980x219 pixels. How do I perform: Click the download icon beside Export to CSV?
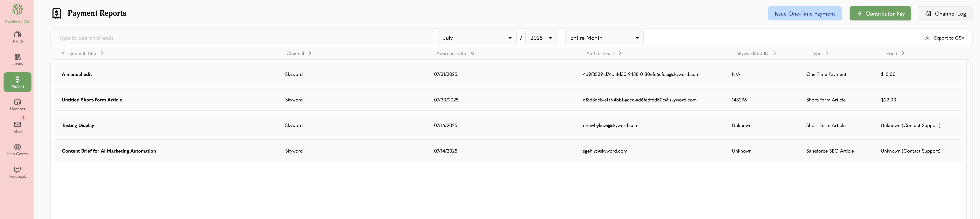[927, 38]
